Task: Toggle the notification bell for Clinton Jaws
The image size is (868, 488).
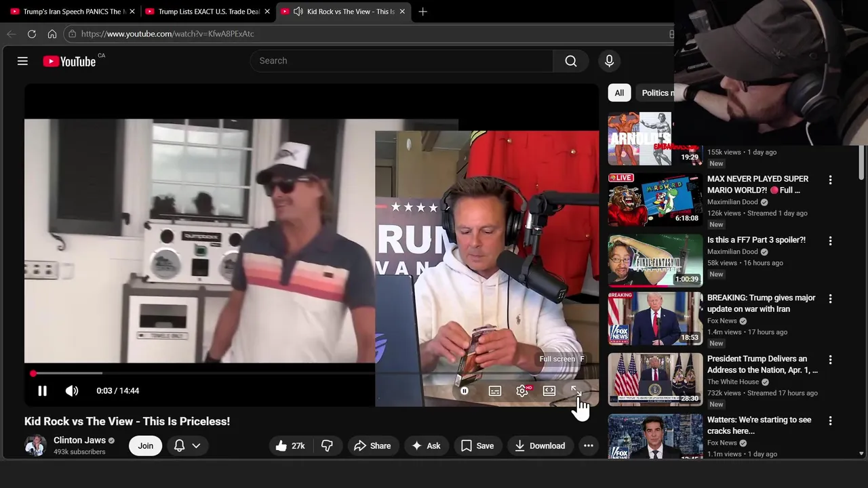Action: click(179, 445)
